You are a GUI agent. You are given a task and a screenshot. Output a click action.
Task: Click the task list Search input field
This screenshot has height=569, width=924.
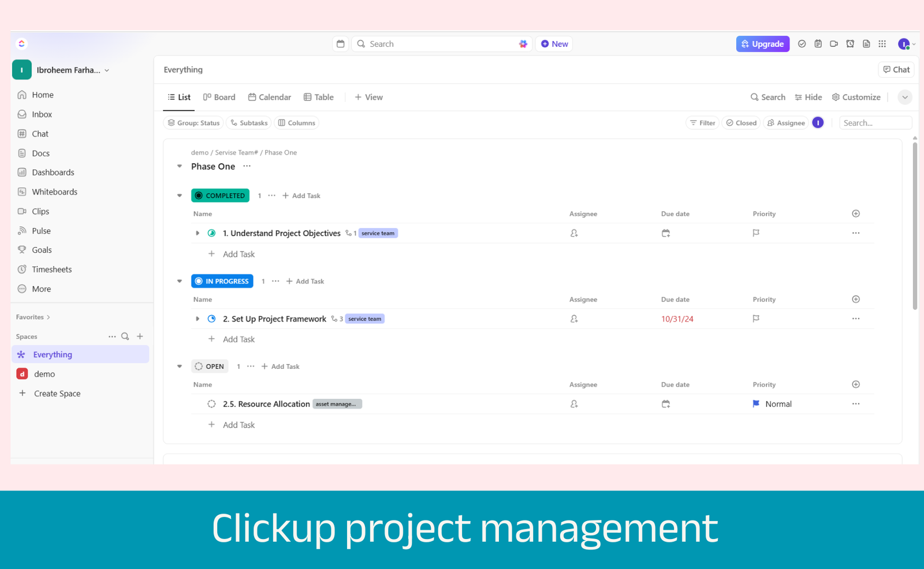click(x=875, y=123)
